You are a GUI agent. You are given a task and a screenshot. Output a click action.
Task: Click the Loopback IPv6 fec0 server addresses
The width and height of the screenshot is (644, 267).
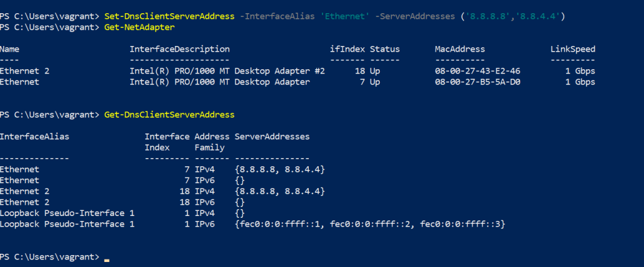370,224
